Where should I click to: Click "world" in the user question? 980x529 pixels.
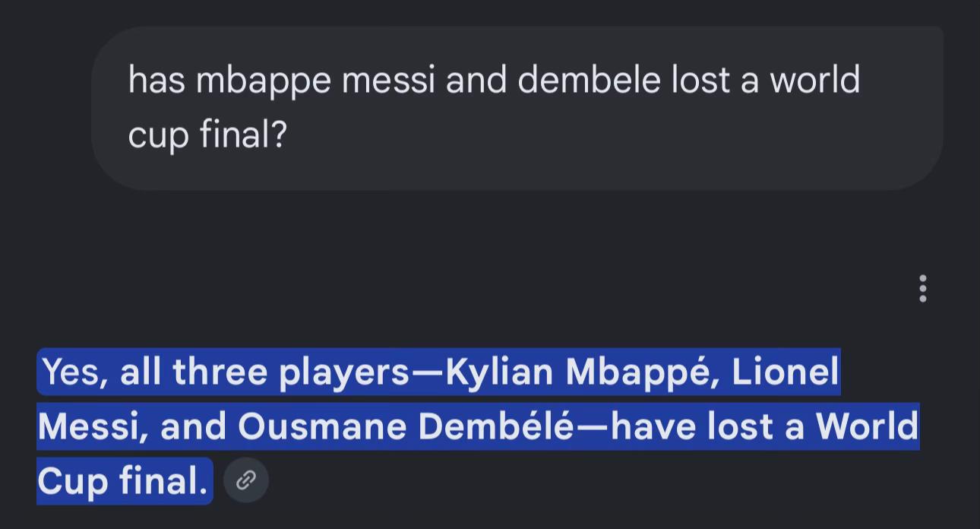pos(815,80)
